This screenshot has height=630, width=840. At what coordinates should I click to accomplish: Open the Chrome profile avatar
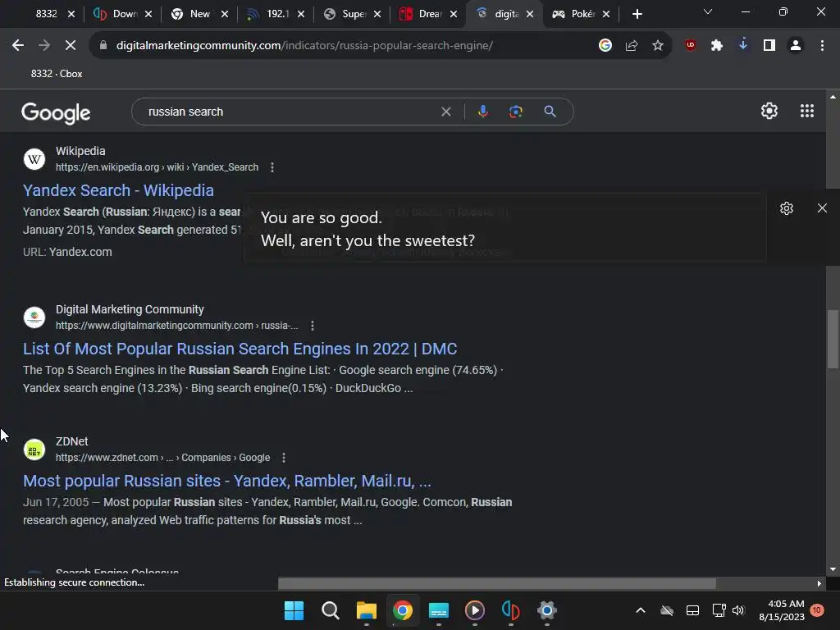click(796, 46)
